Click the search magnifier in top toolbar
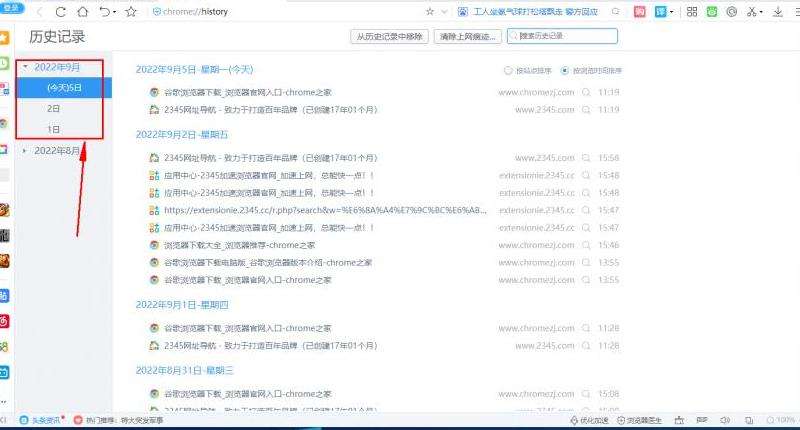The height and width of the screenshot is (430, 800). click(616, 11)
